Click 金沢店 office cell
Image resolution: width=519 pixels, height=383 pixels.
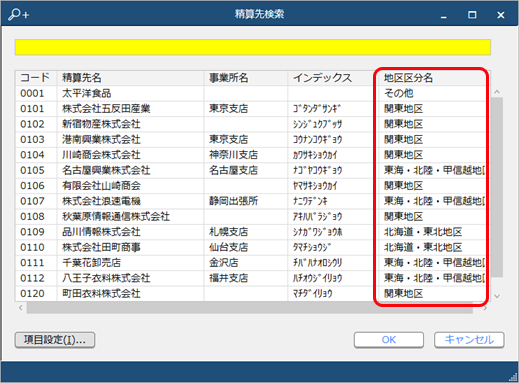(246, 263)
